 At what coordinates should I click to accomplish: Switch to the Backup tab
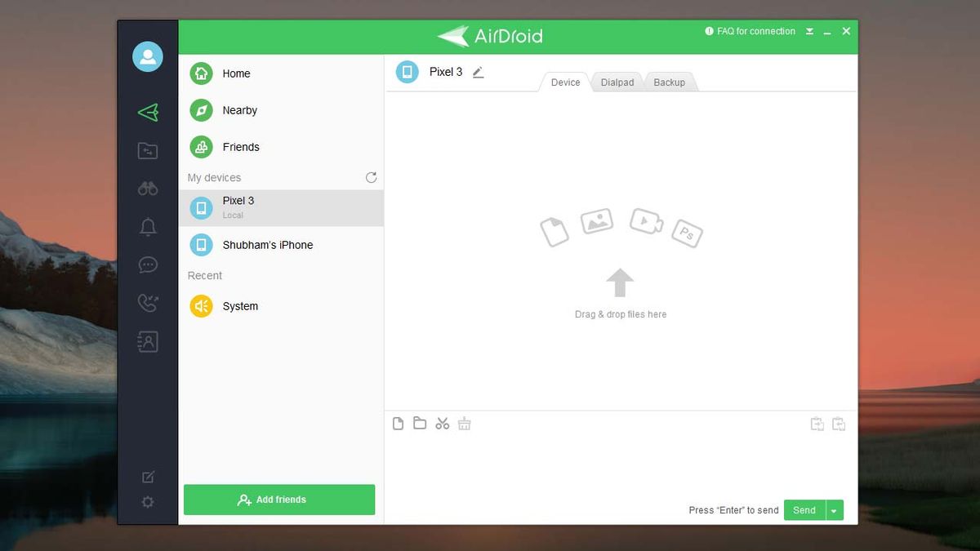(669, 82)
